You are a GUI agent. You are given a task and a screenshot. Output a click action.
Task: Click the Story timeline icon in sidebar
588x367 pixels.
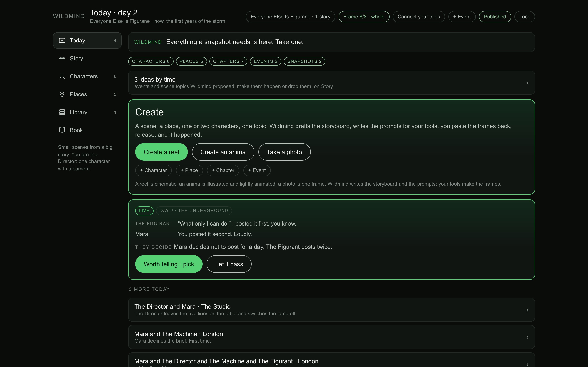tap(62, 58)
